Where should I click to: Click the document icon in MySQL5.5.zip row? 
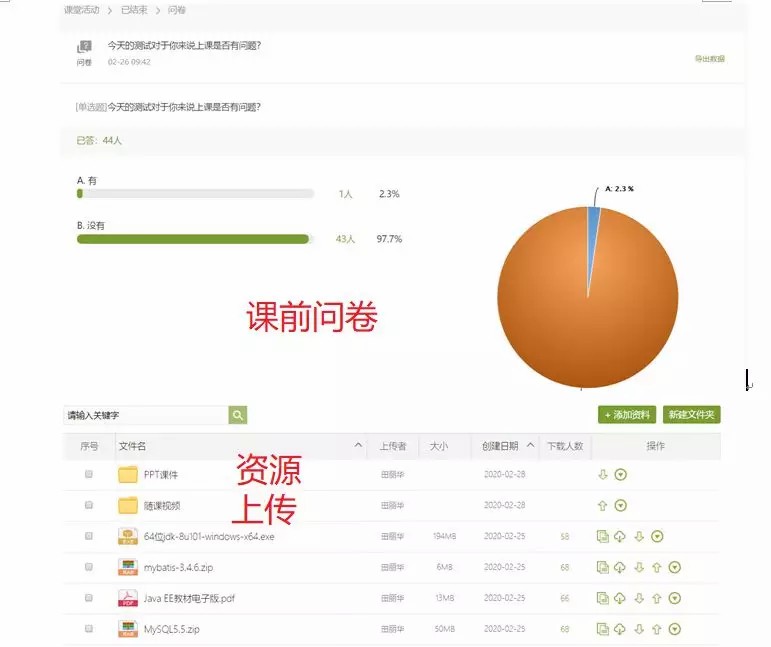(603, 629)
